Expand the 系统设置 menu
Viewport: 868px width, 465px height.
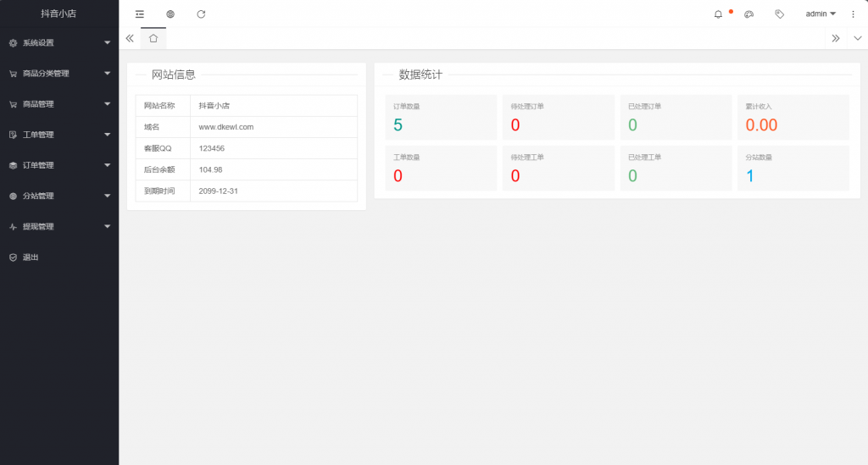[59, 43]
